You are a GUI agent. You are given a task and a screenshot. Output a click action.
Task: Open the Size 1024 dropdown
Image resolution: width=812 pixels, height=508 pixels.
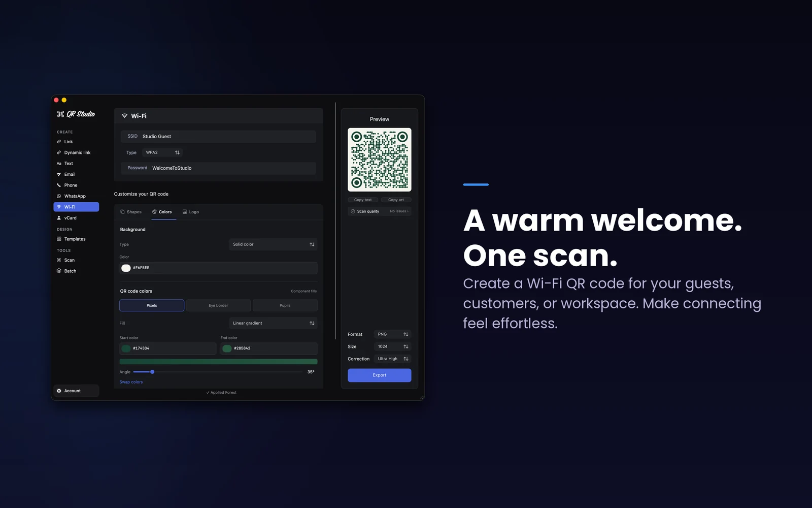pos(392,346)
